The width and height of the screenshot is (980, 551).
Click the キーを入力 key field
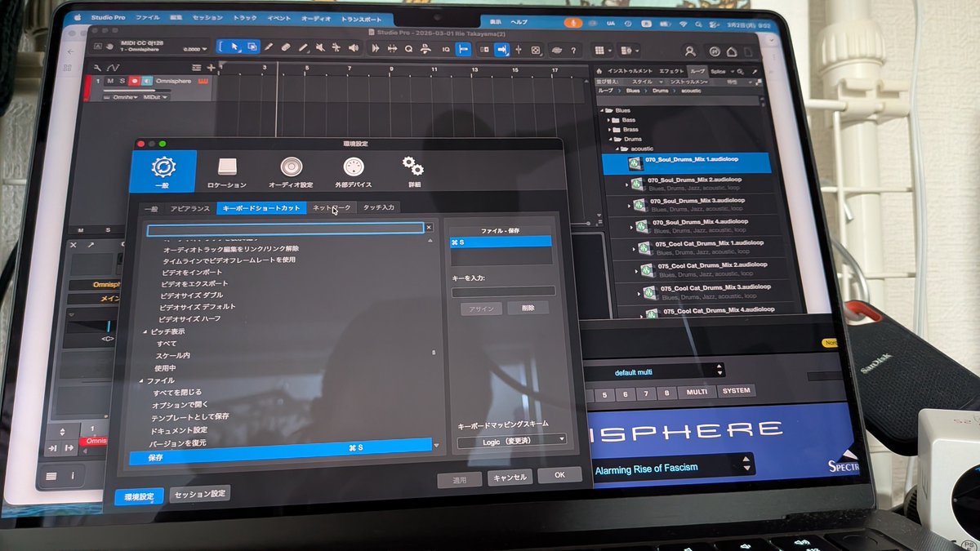[x=503, y=291]
